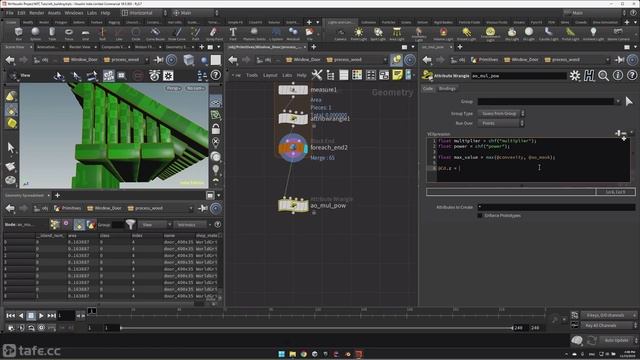The height and width of the screenshot is (360, 640).
Task: Open Houdini help H icon in parameters
Action: coord(589,76)
